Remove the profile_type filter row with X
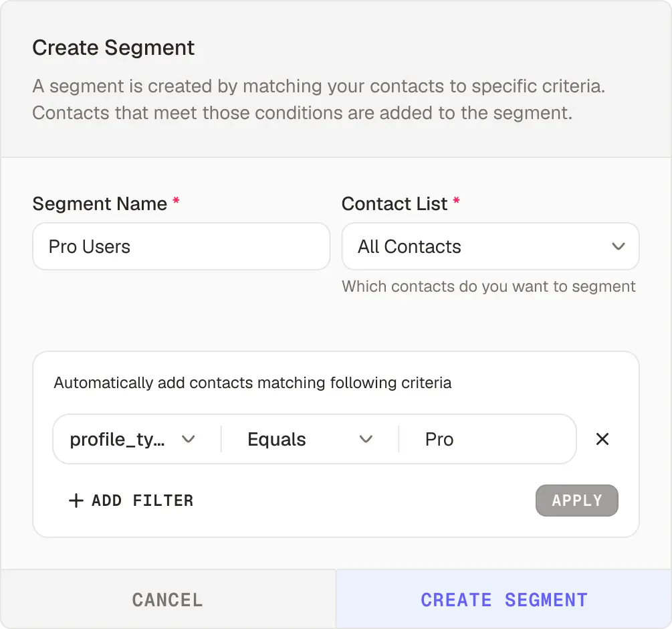 tap(602, 439)
